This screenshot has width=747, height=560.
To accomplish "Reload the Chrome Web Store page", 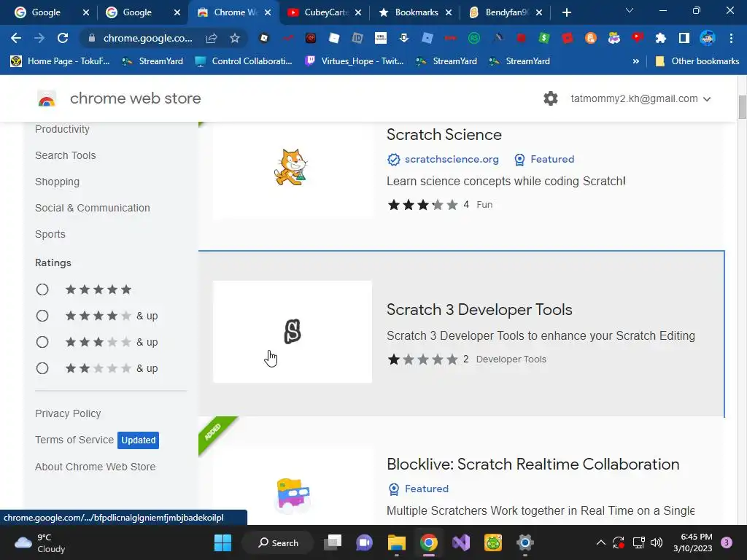I will tap(63, 38).
